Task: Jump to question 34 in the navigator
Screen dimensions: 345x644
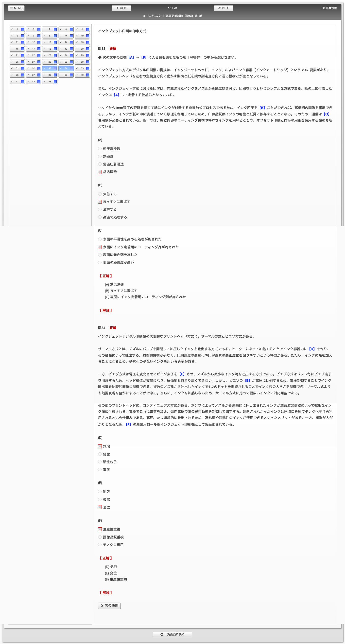Action: [x=66, y=69]
